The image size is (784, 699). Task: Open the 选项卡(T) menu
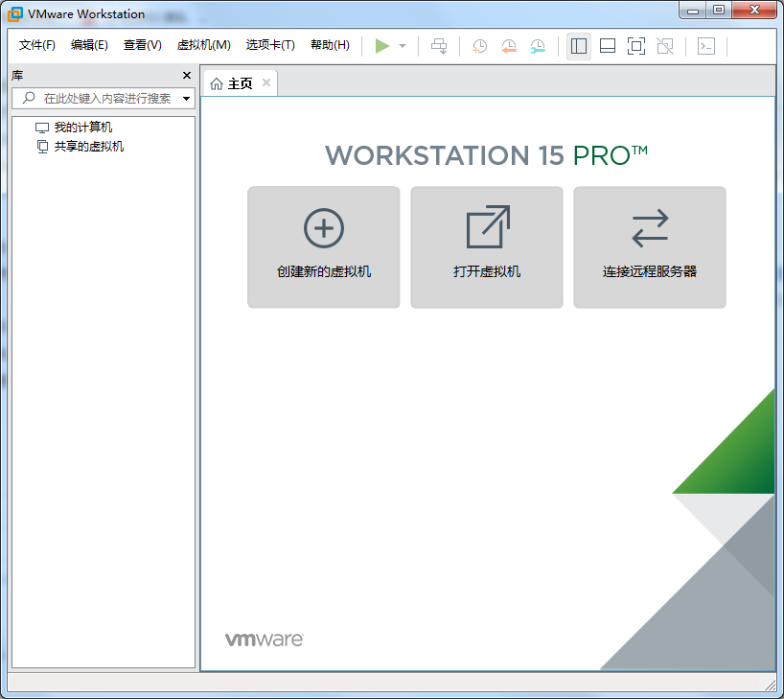click(270, 45)
